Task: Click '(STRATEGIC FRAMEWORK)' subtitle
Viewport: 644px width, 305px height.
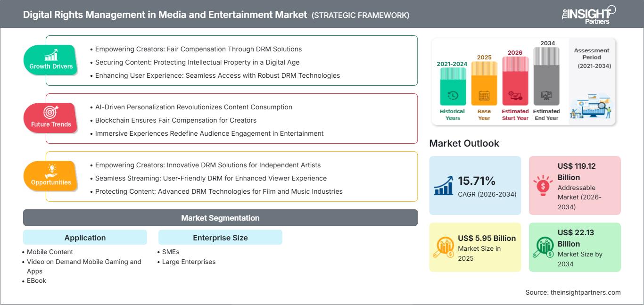Action: [360, 15]
